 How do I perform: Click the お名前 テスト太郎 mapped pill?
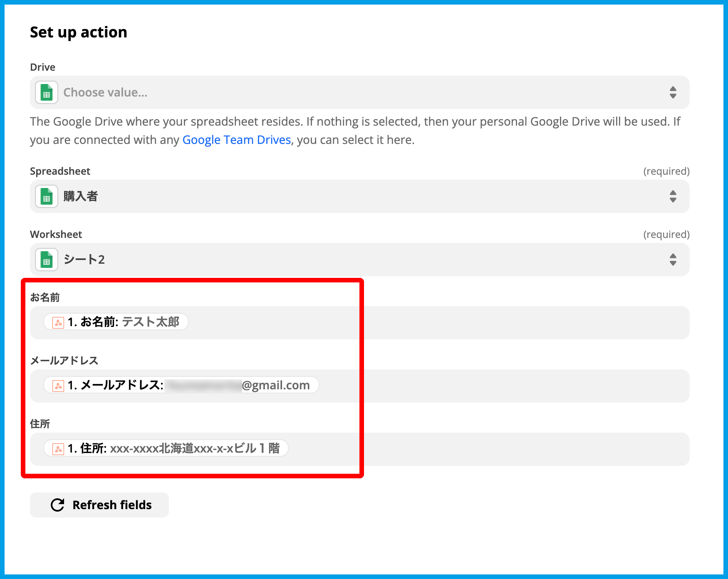(x=123, y=322)
